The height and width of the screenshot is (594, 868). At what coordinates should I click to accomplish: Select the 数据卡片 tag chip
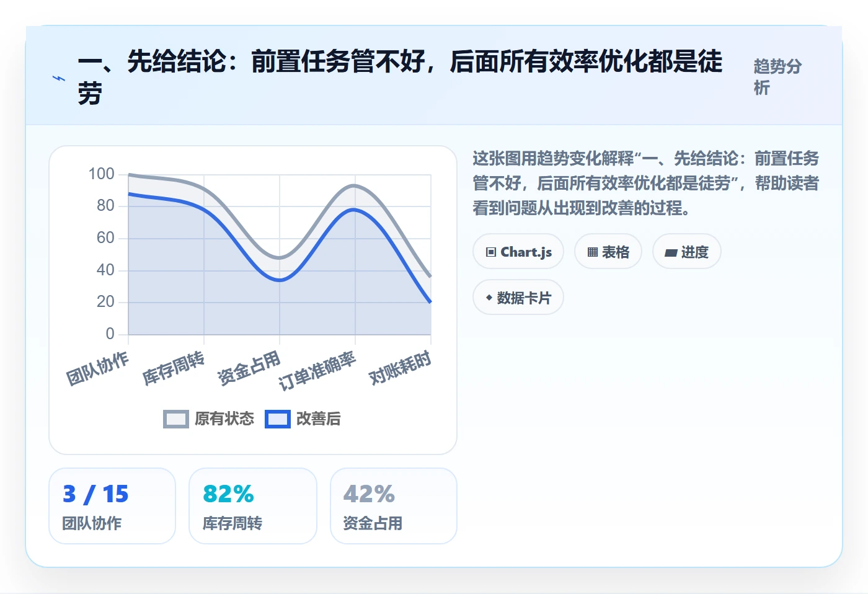518,298
